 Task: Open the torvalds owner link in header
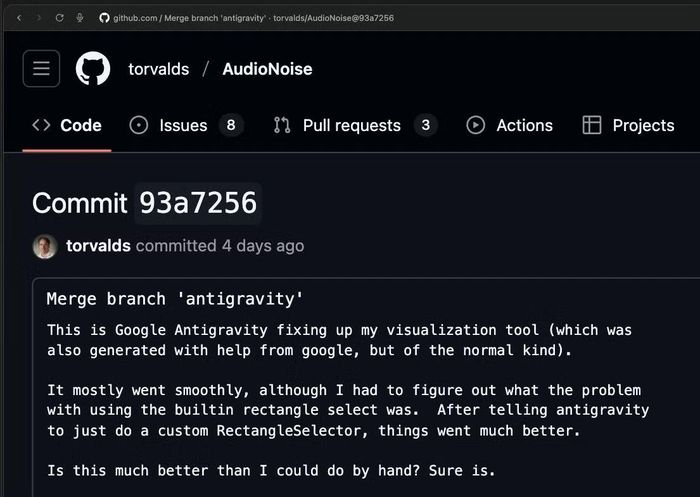[x=158, y=69]
